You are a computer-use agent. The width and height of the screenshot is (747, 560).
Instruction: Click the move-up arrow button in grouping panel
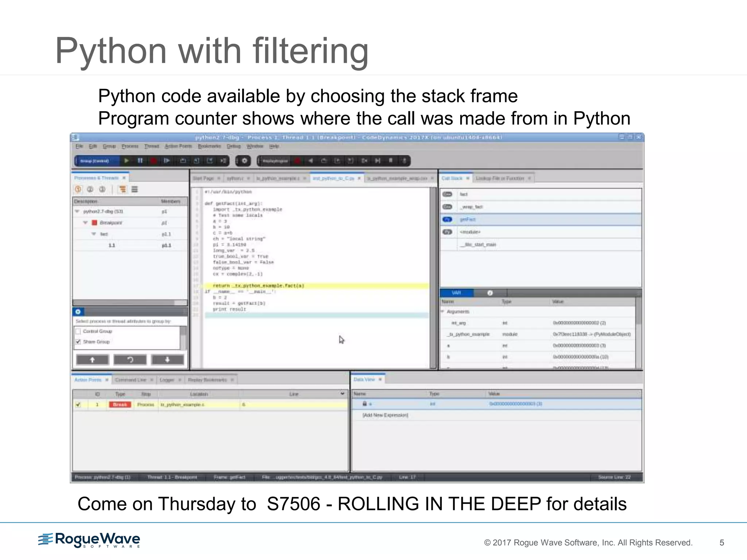[x=92, y=360]
